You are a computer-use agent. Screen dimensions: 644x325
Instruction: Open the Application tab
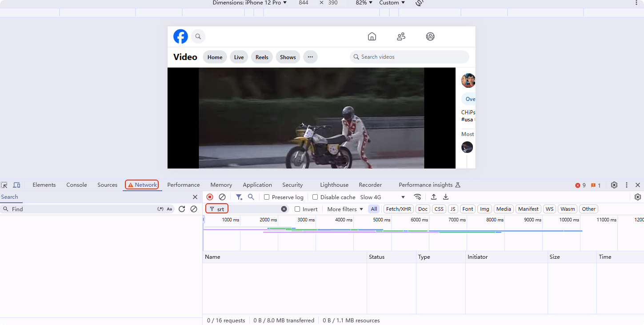257,185
